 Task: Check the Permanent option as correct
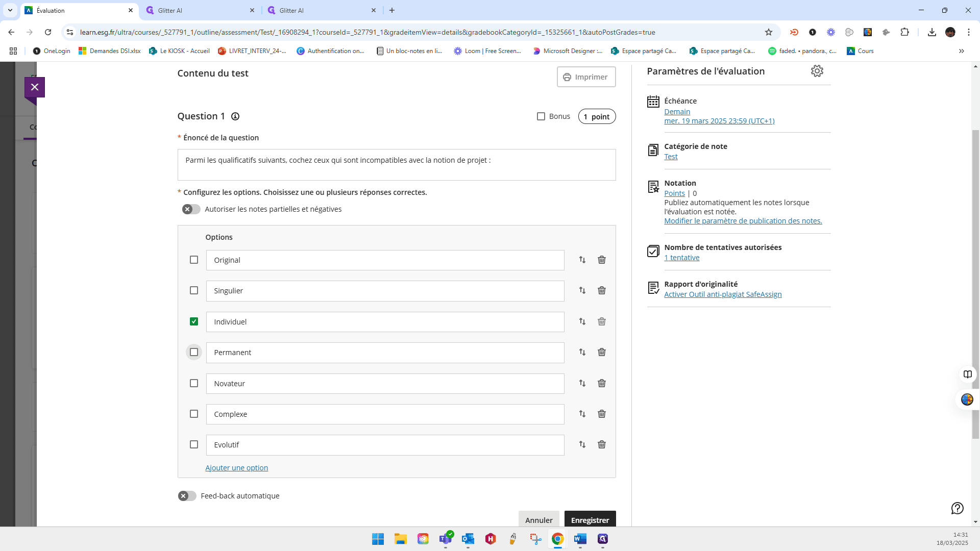pyautogui.click(x=194, y=352)
